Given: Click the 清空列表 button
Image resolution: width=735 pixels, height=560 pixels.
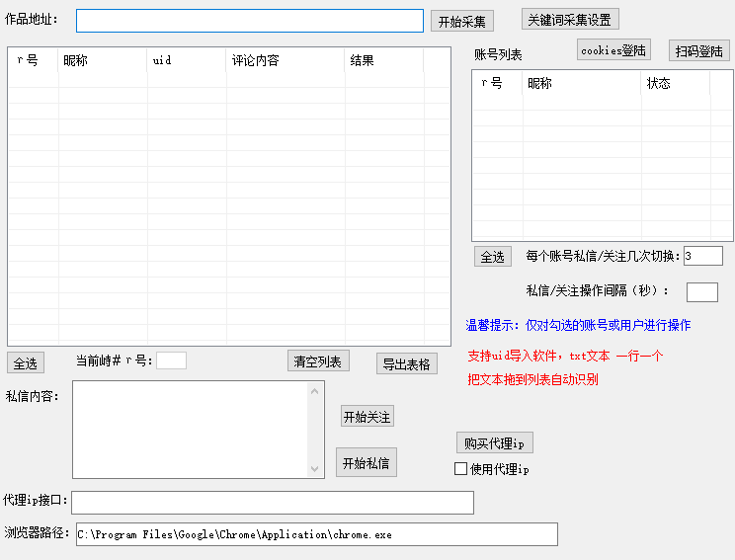Looking at the screenshot, I should tap(318, 361).
